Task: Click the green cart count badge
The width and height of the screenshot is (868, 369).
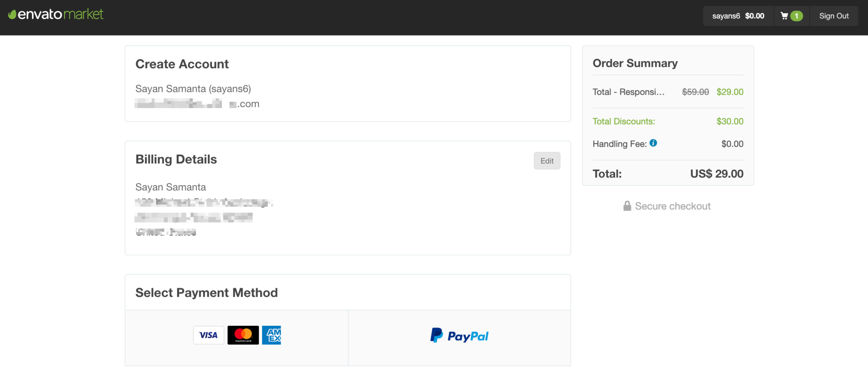Action: (796, 16)
